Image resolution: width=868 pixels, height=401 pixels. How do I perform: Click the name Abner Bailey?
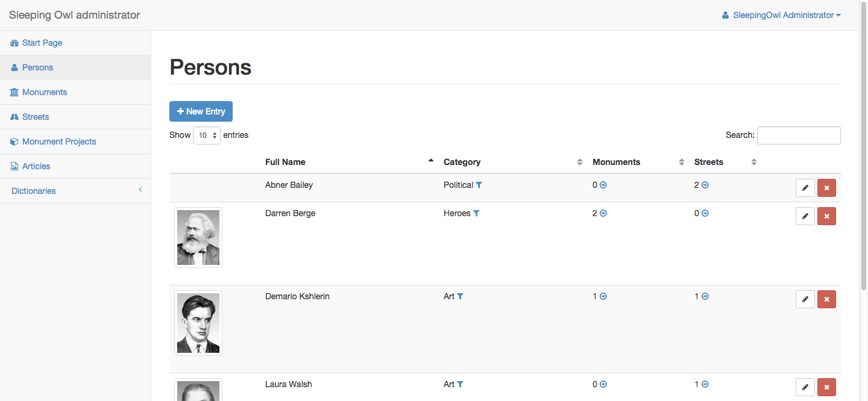click(289, 185)
